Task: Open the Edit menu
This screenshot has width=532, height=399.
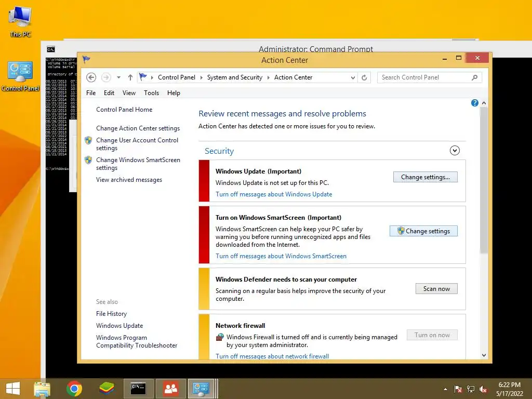Action: [109, 93]
